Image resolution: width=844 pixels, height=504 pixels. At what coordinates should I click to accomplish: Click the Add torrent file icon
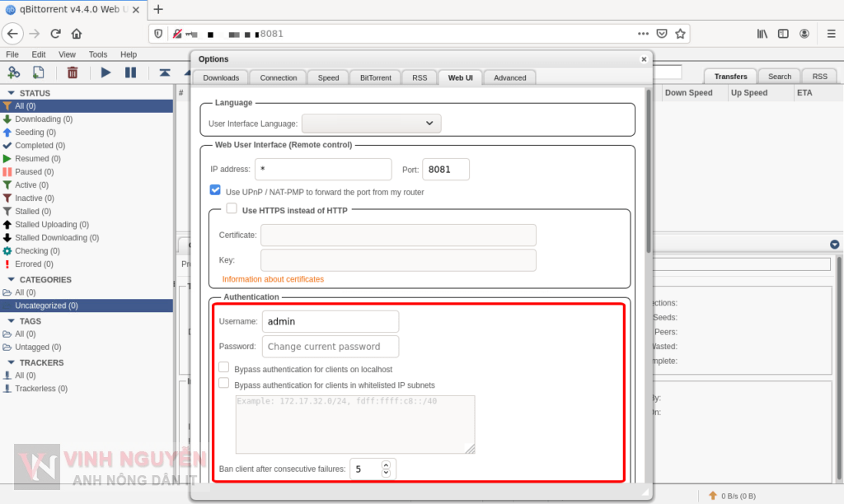click(38, 72)
